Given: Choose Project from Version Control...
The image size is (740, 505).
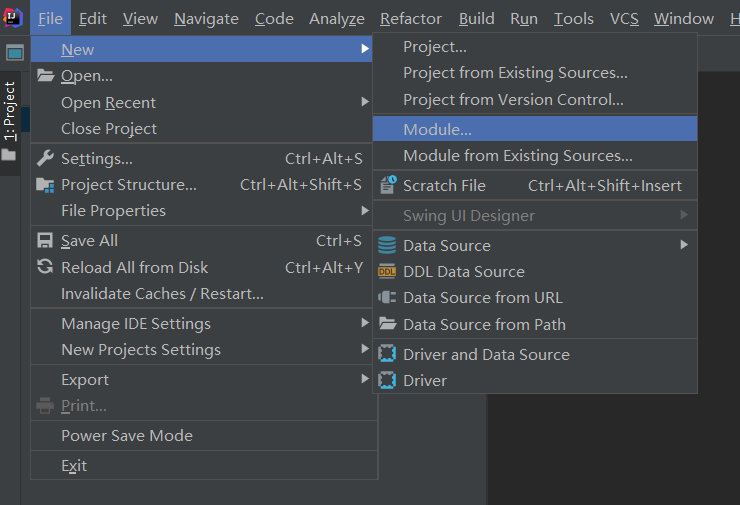Looking at the screenshot, I should tap(513, 100).
